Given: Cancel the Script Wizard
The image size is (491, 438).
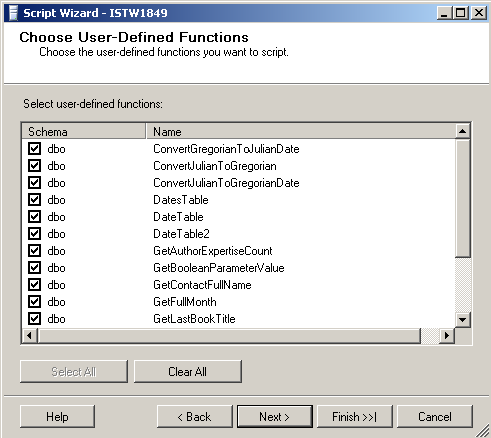Looking at the screenshot, I should click(x=435, y=417).
